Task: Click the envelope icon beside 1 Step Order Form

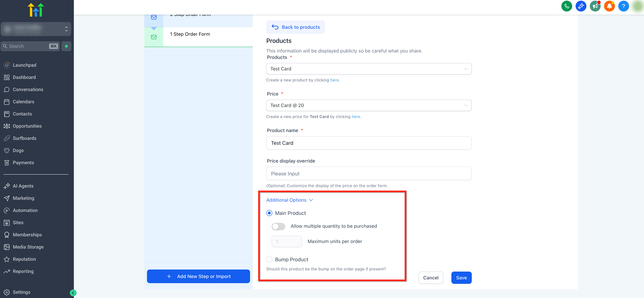Action: 154,37
